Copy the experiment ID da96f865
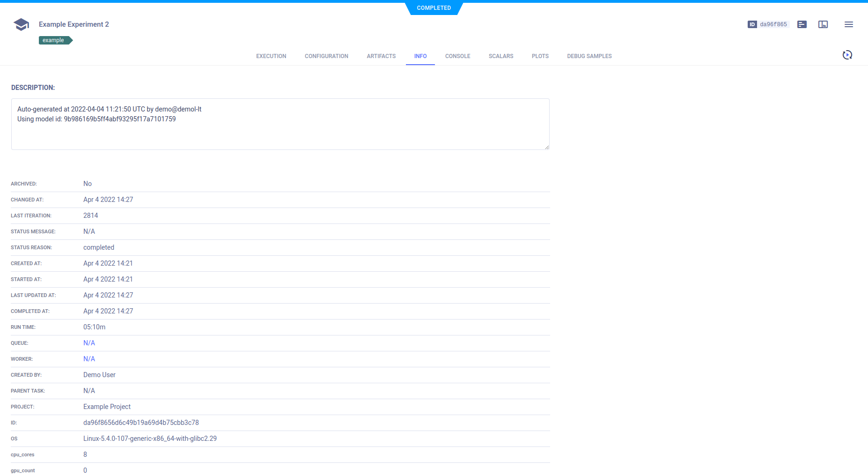This screenshot has height=476, width=868. (772, 24)
